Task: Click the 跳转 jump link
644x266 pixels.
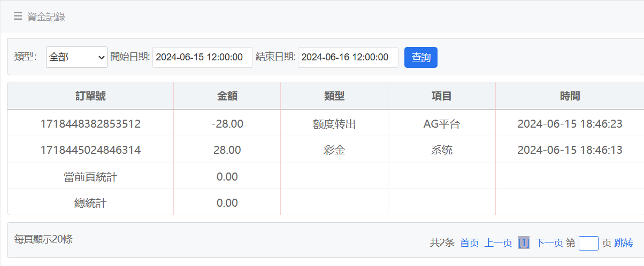Action: pyautogui.click(x=624, y=243)
